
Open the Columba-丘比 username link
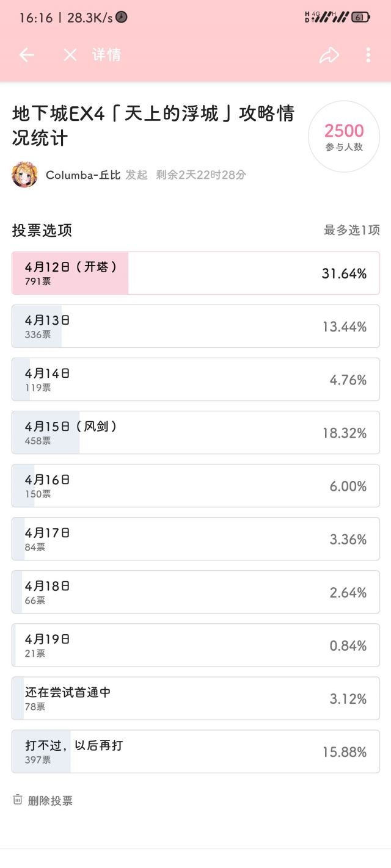tap(83, 175)
